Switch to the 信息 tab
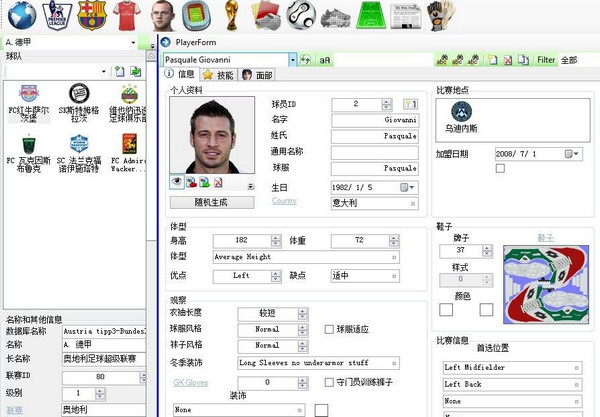 tap(179, 74)
